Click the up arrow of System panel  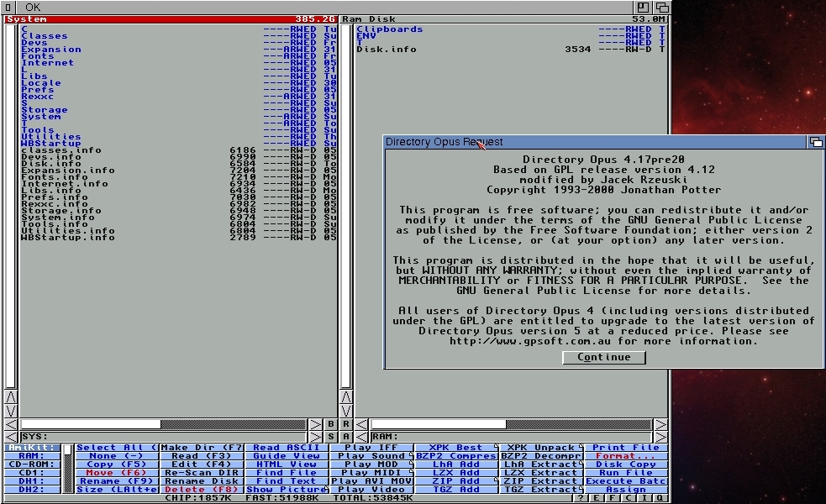pos(11,397)
